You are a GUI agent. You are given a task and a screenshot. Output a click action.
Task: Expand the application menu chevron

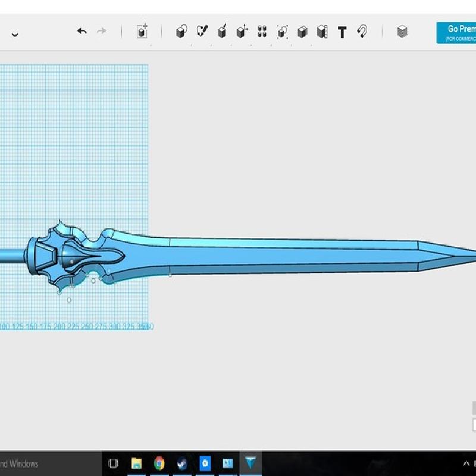pyautogui.click(x=15, y=34)
